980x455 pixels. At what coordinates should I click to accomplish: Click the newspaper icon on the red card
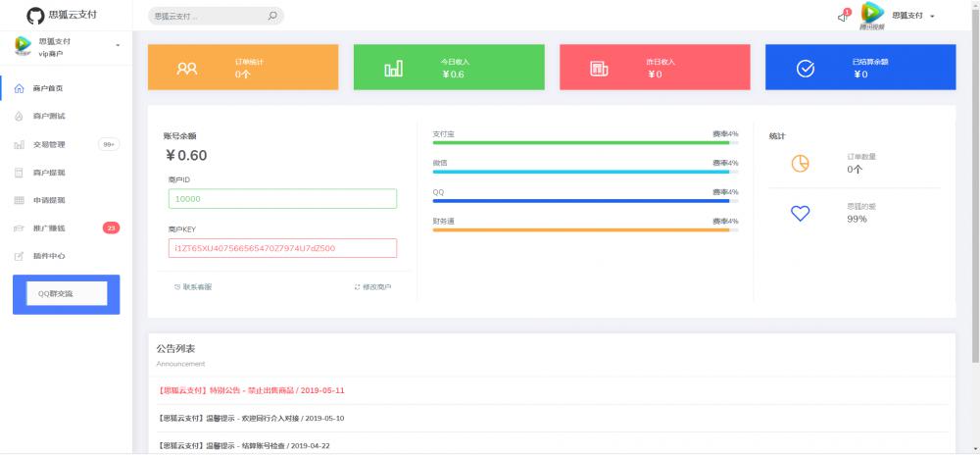[599, 68]
